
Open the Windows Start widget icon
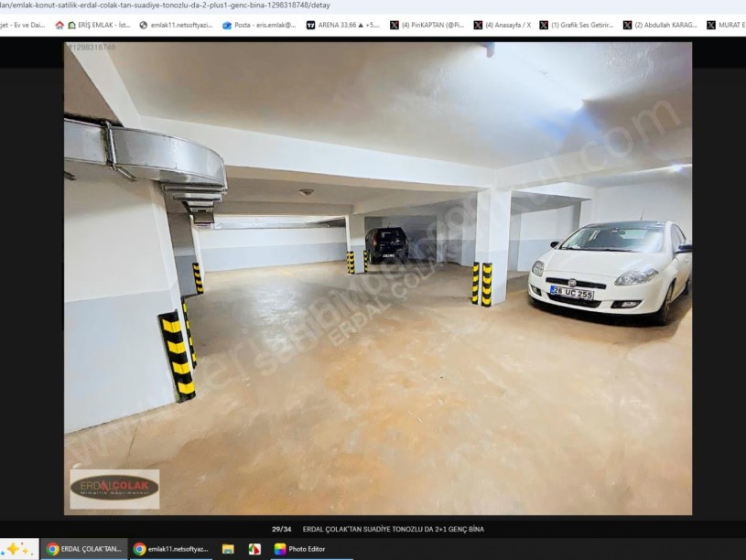click(x=18, y=549)
